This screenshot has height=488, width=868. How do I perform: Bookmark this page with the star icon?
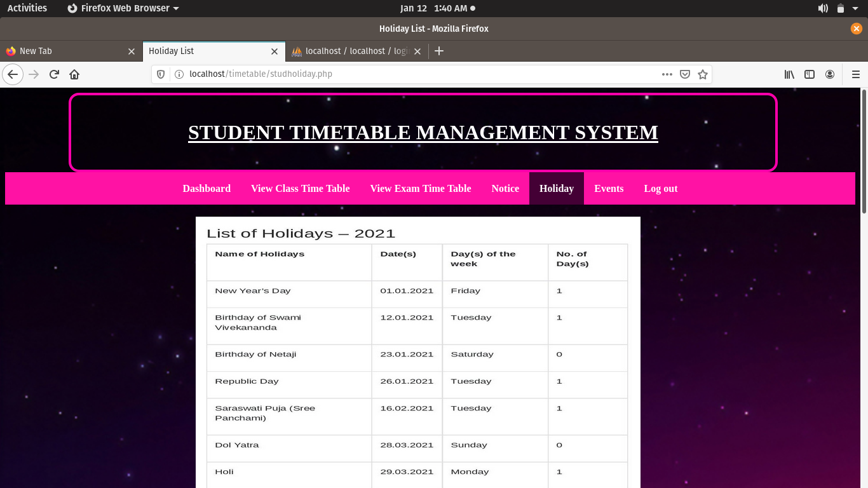coord(703,74)
